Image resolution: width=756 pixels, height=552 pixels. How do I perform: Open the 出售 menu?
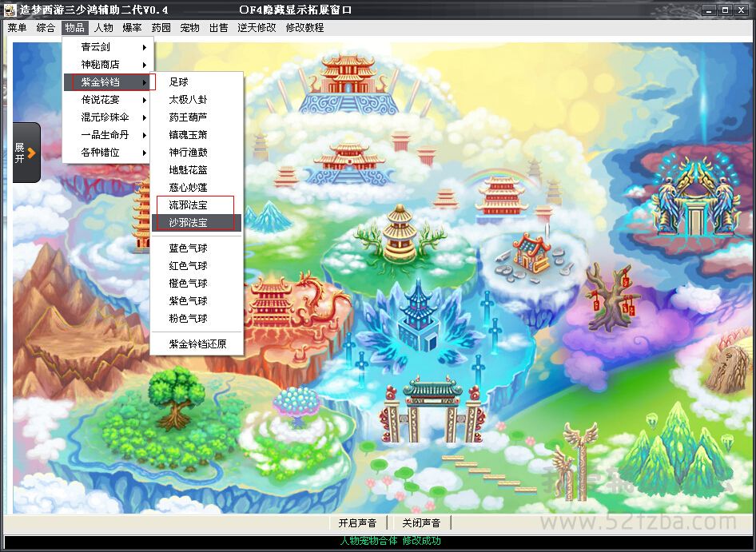pos(218,28)
